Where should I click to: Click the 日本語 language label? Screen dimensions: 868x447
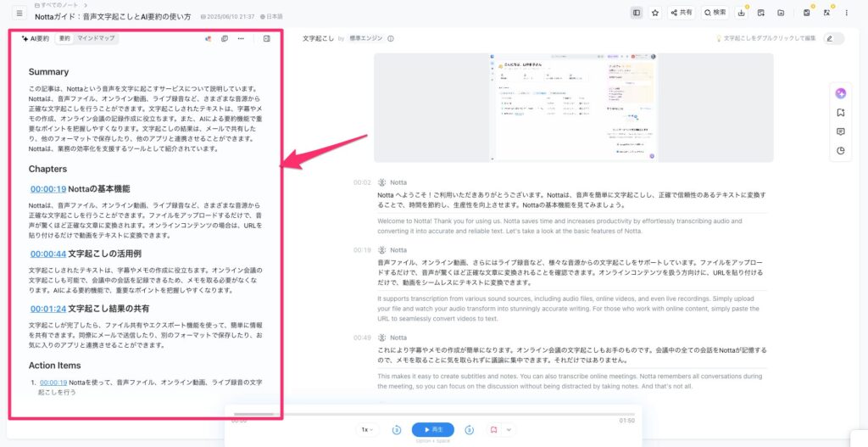pyautogui.click(x=270, y=17)
